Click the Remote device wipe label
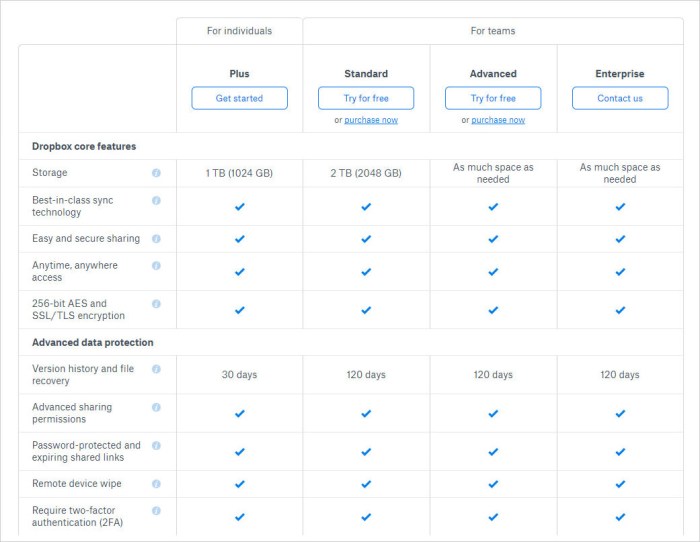This screenshot has height=542, width=700. click(x=76, y=484)
